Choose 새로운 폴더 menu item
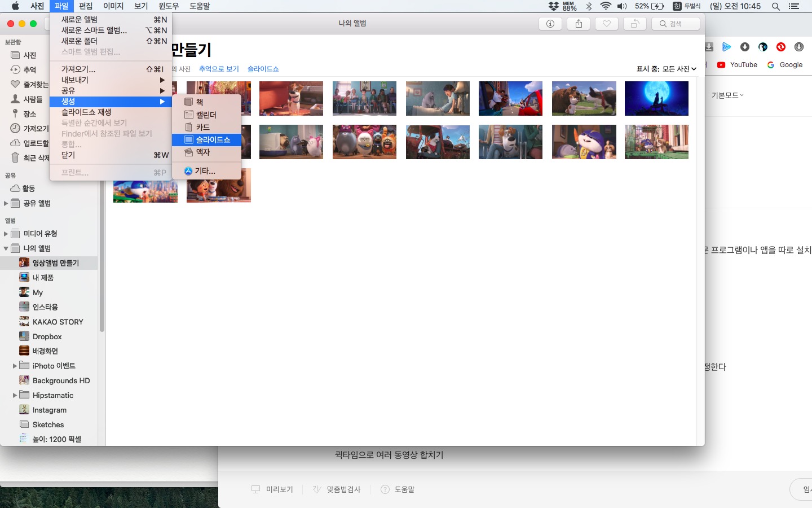 [x=111, y=41]
